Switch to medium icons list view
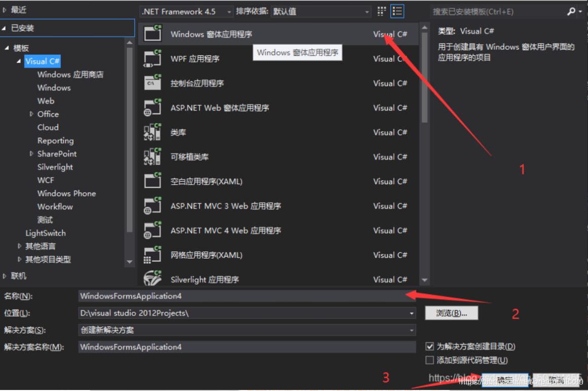The height and width of the screenshot is (391, 588). point(397,11)
